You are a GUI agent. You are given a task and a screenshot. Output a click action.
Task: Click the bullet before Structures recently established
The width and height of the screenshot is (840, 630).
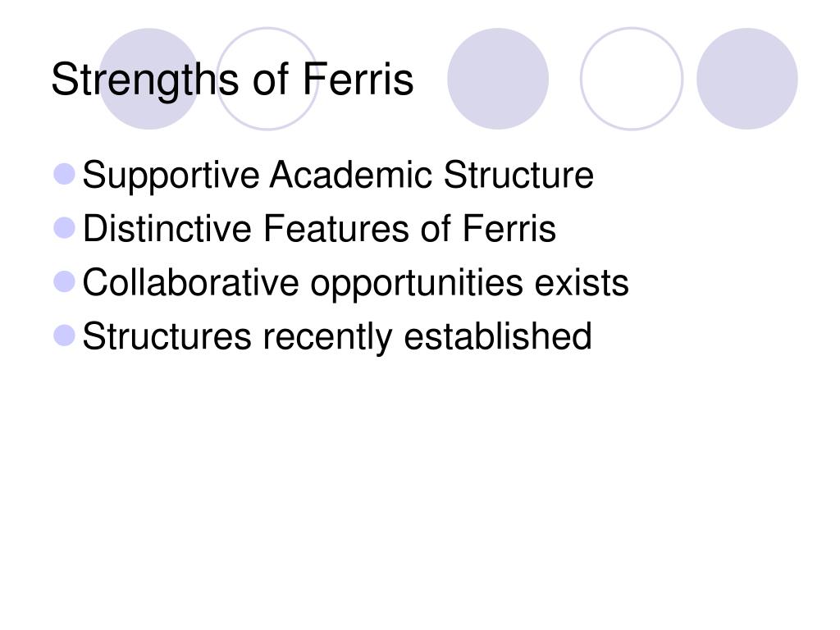coord(64,336)
